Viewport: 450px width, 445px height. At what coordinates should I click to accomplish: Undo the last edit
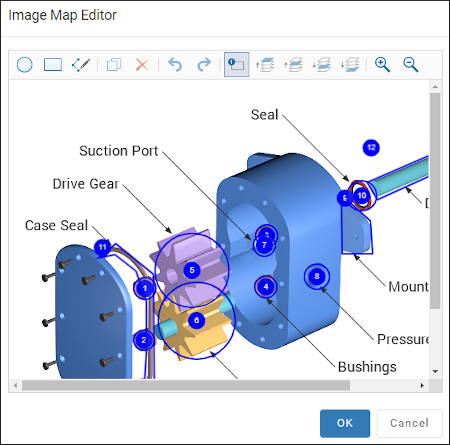click(x=175, y=64)
